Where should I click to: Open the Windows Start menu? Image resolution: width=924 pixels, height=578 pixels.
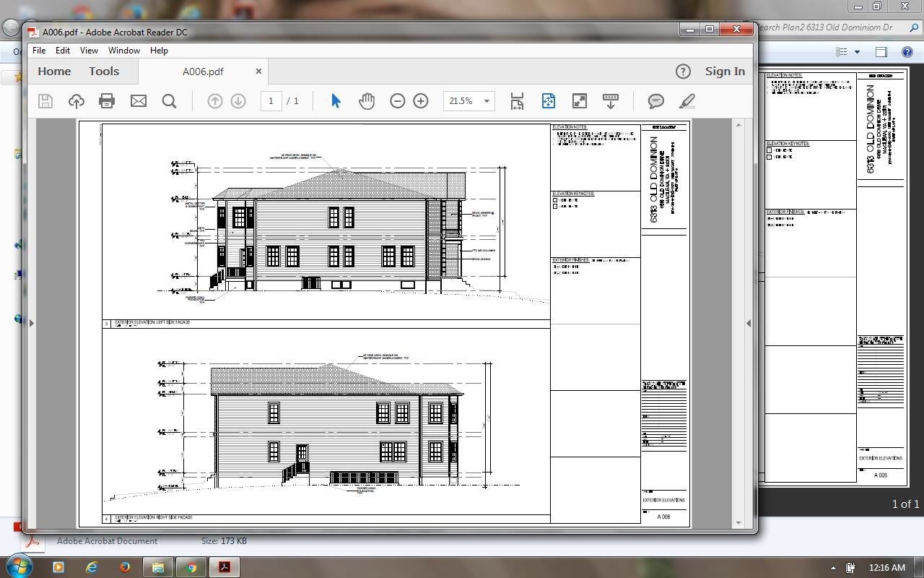point(19,566)
